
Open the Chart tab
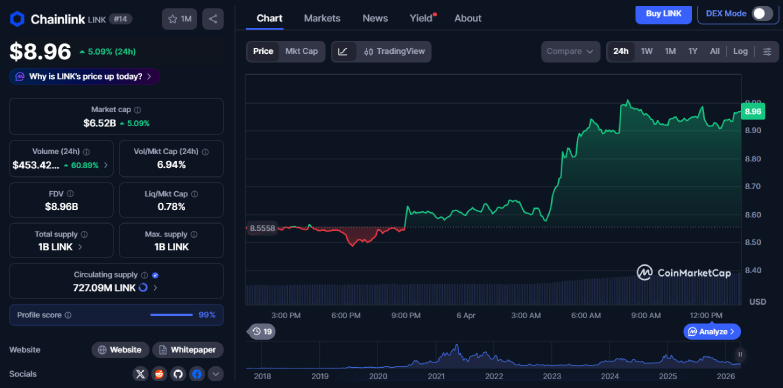point(270,18)
